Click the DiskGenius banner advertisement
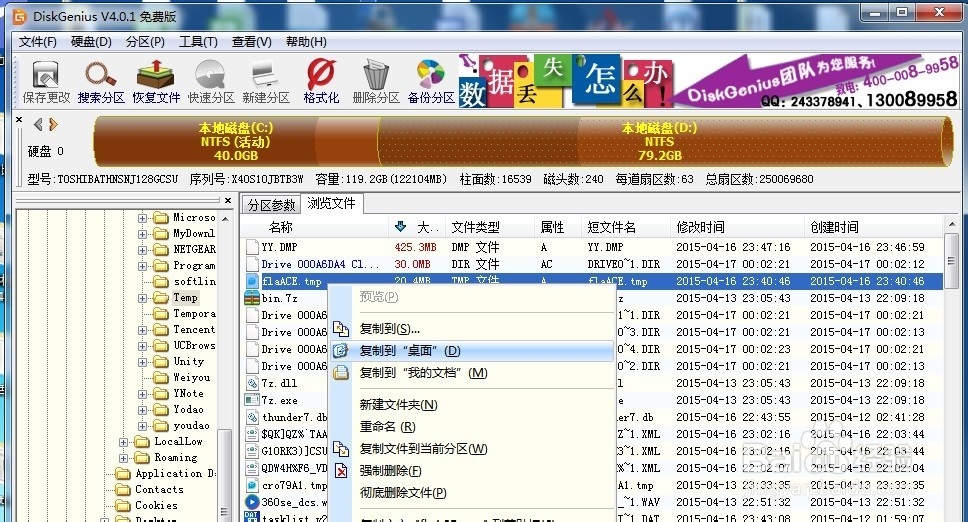This screenshot has height=522, width=968. 709,81
